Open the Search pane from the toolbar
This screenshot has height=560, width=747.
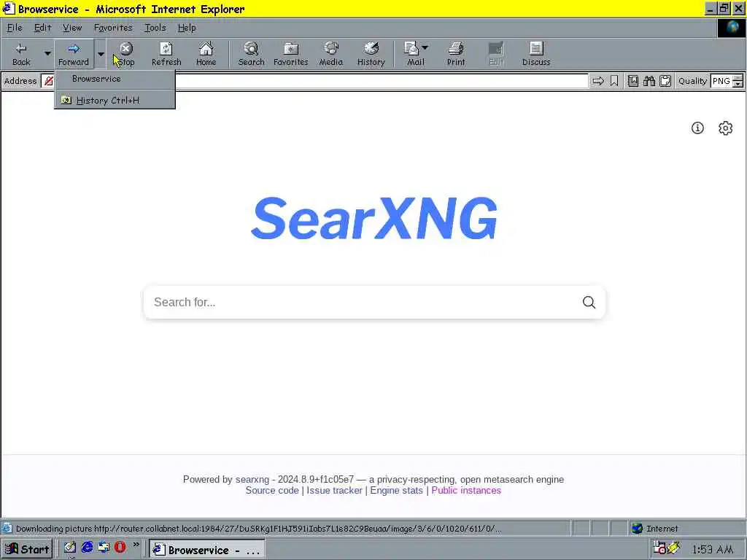251,54
